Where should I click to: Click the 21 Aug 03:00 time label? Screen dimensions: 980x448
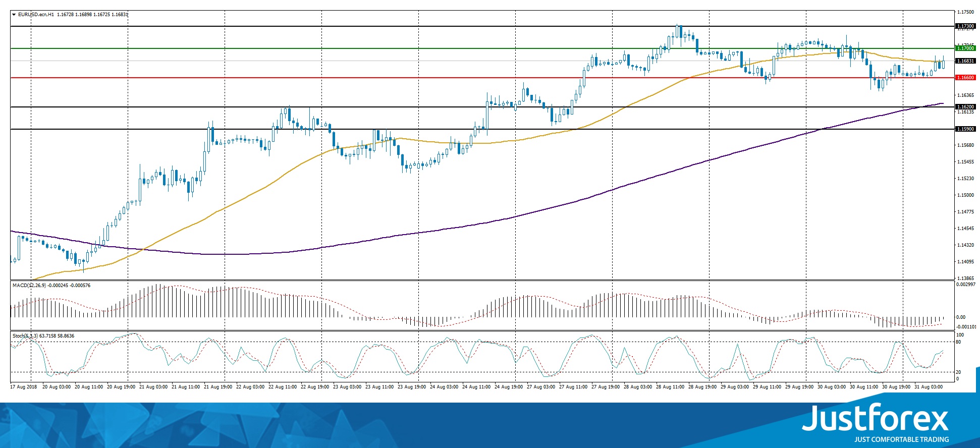(x=153, y=387)
